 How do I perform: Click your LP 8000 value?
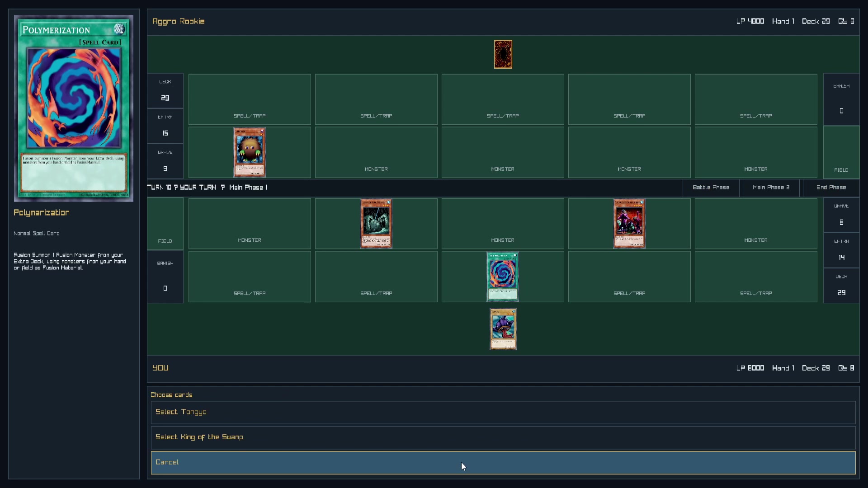pyautogui.click(x=750, y=368)
